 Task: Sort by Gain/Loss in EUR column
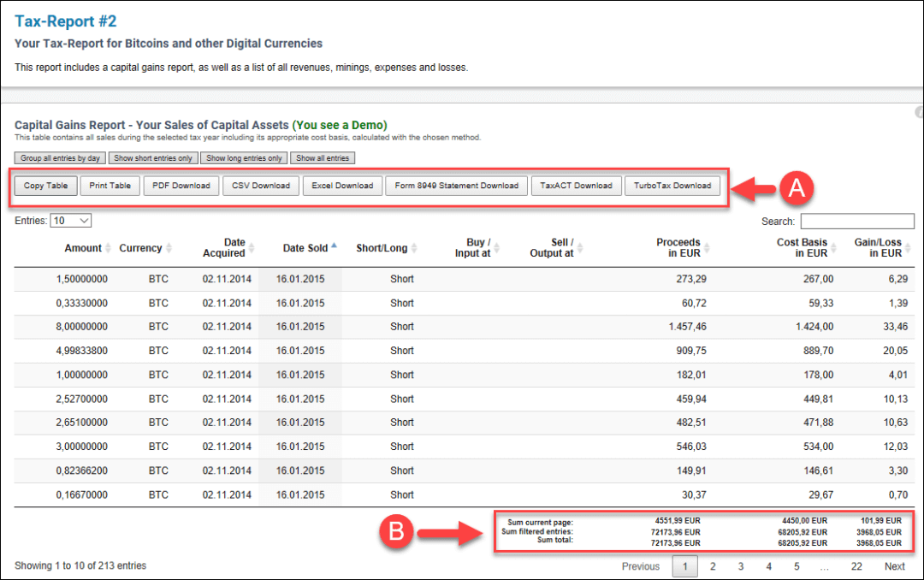878,248
